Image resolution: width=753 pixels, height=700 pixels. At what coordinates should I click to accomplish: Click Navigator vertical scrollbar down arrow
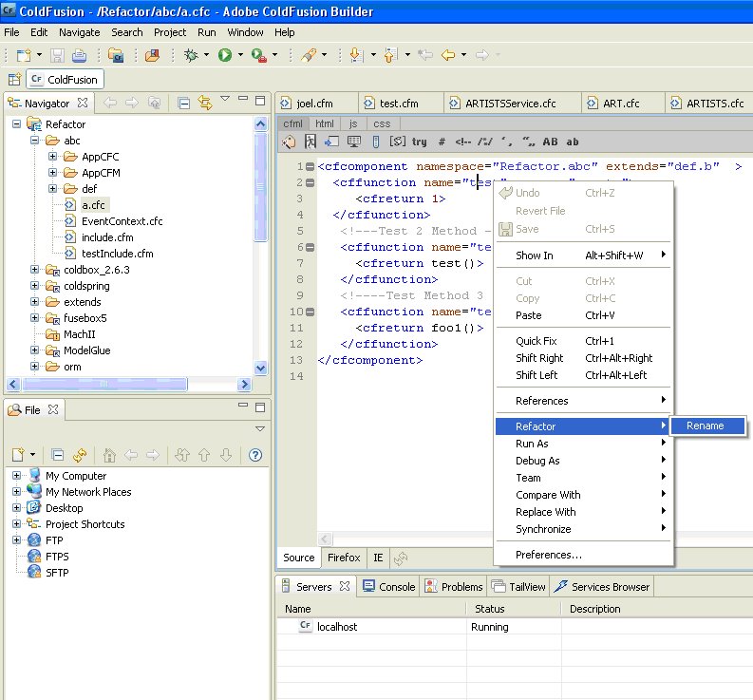(x=260, y=368)
